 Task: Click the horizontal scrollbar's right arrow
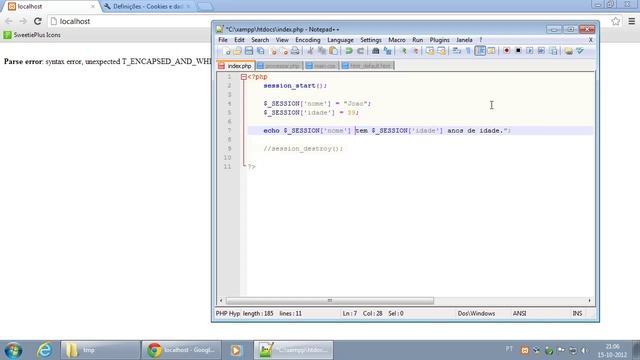click(589, 301)
